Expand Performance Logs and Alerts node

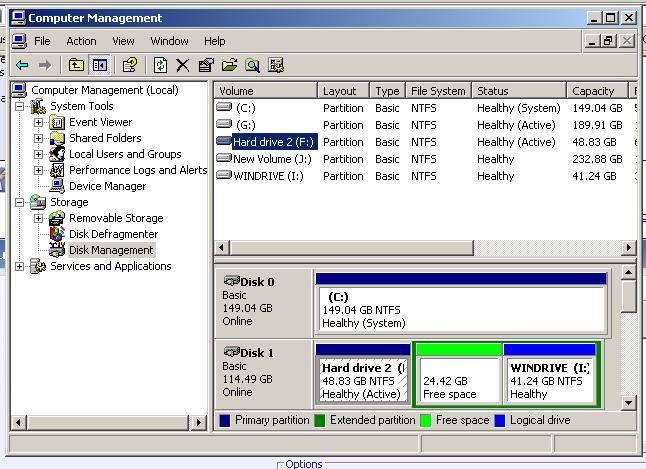(x=38, y=170)
